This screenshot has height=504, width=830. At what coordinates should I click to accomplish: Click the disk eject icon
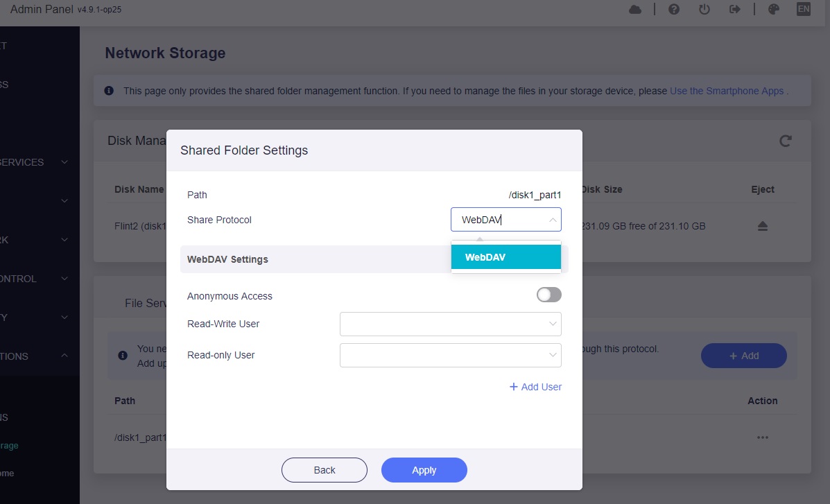[x=762, y=226]
